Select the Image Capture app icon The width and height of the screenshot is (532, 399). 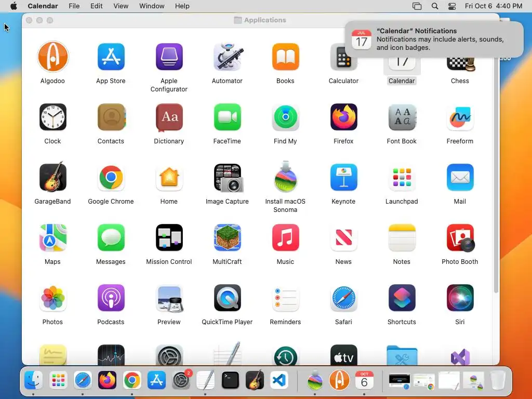coord(228,178)
